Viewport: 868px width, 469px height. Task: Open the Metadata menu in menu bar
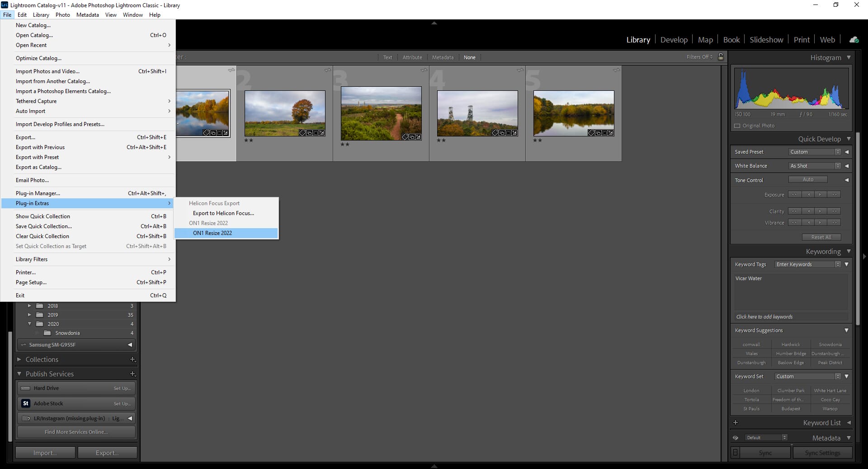tap(87, 15)
